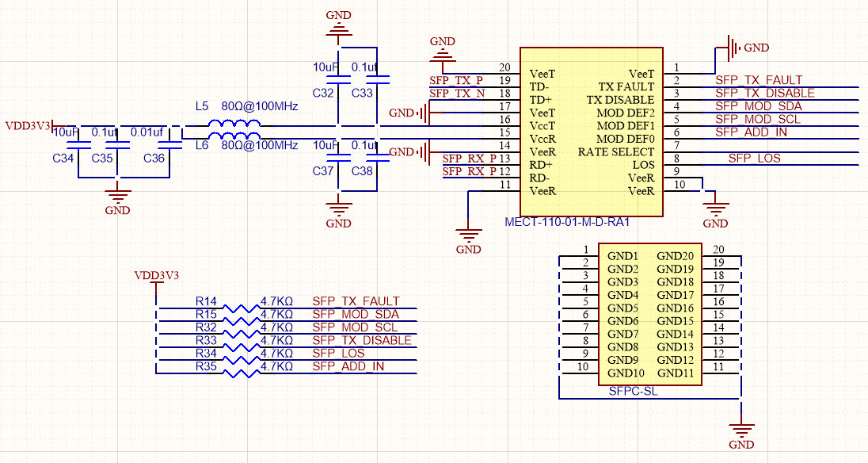Click SFP_TX_N net label
This screenshot has height=463, width=868.
point(457,93)
